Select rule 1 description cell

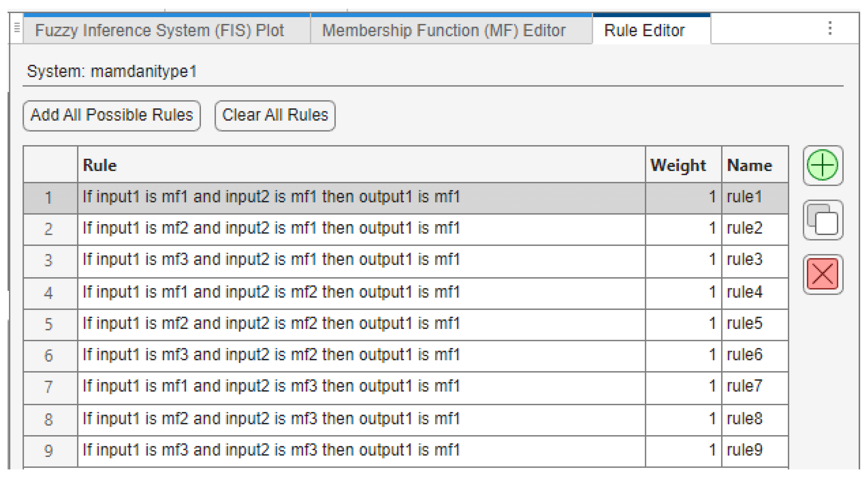271,197
